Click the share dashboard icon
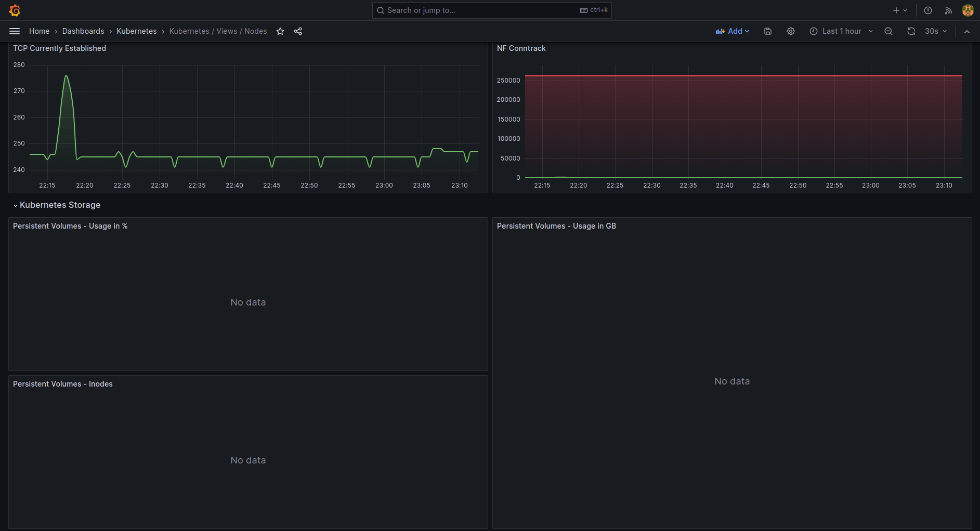The width and height of the screenshot is (980, 531). click(x=298, y=31)
